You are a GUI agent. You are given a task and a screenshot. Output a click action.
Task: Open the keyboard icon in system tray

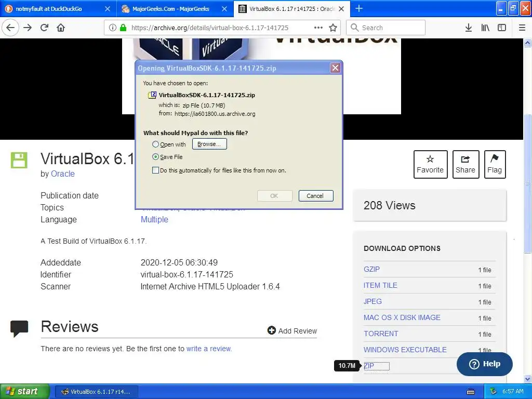click(x=471, y=392)
